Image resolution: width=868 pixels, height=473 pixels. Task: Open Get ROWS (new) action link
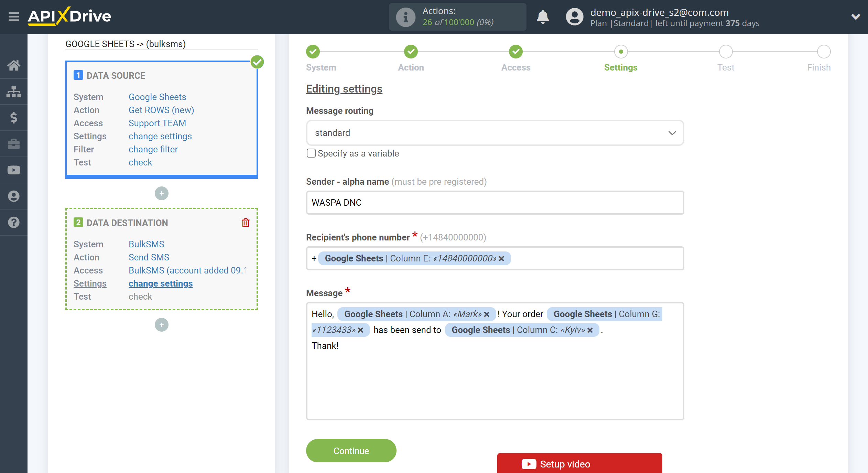(161, 110)
